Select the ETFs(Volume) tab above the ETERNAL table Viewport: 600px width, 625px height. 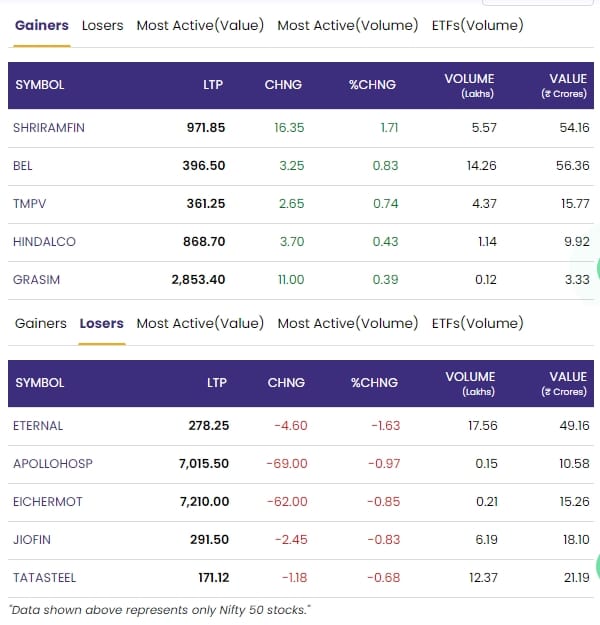[477, 323]
